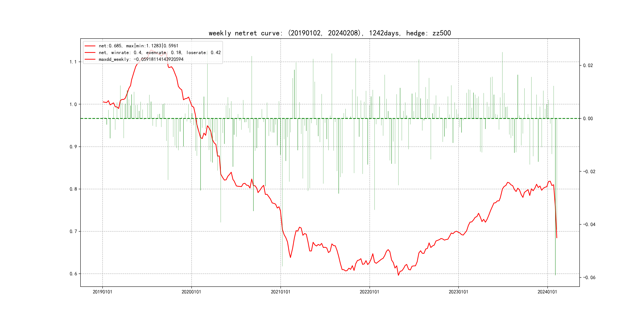Click legend entry 'net:0.685, max|min'

138,46
